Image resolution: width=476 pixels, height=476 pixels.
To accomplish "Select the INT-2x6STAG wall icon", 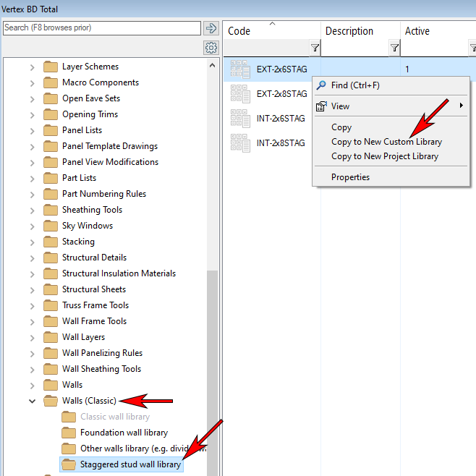I will [x=240, y=119].
